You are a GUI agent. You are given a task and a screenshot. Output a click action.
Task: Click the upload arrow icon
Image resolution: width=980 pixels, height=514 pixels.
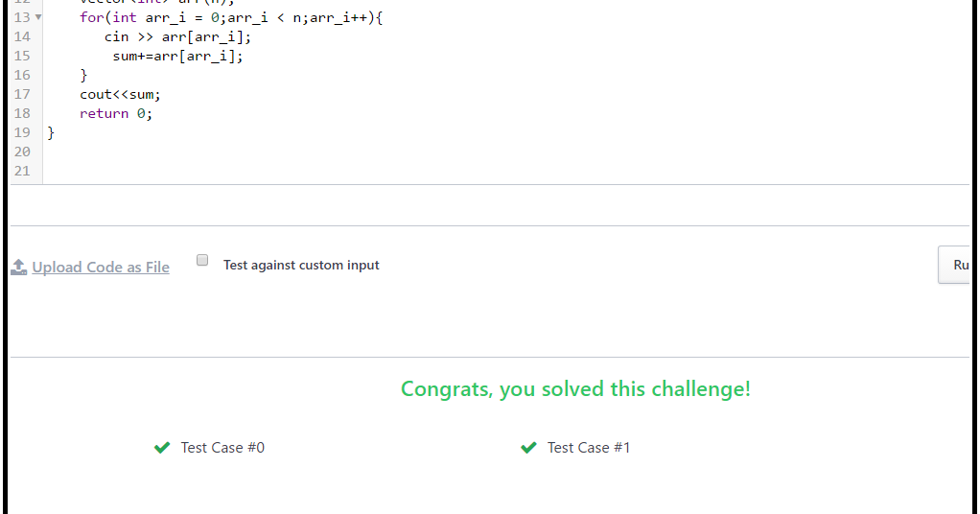click(19, 267)
